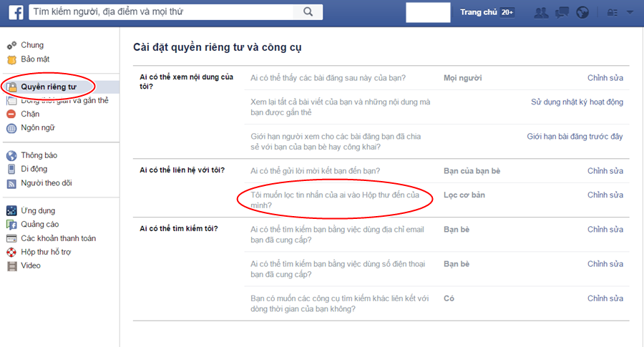Focus the Facebook search input field
This screenshot has height=347, width=644.
click(161, 12)
